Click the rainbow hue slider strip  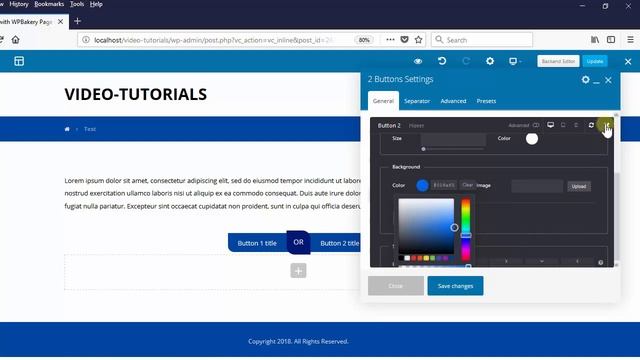tap(466, 230)
